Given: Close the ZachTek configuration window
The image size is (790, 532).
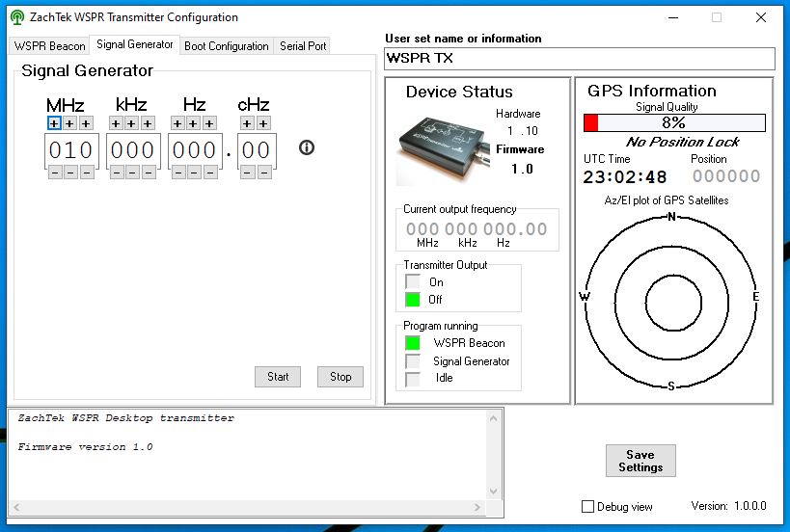Looking at the screenshot, I should (x=761, y=17).
